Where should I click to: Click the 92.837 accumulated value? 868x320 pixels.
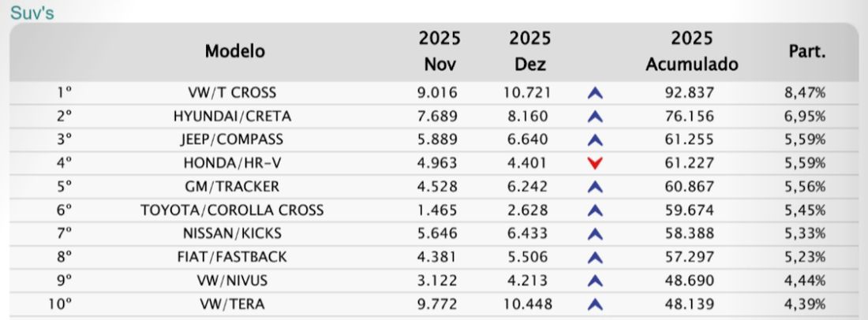(x=690, y=93)
